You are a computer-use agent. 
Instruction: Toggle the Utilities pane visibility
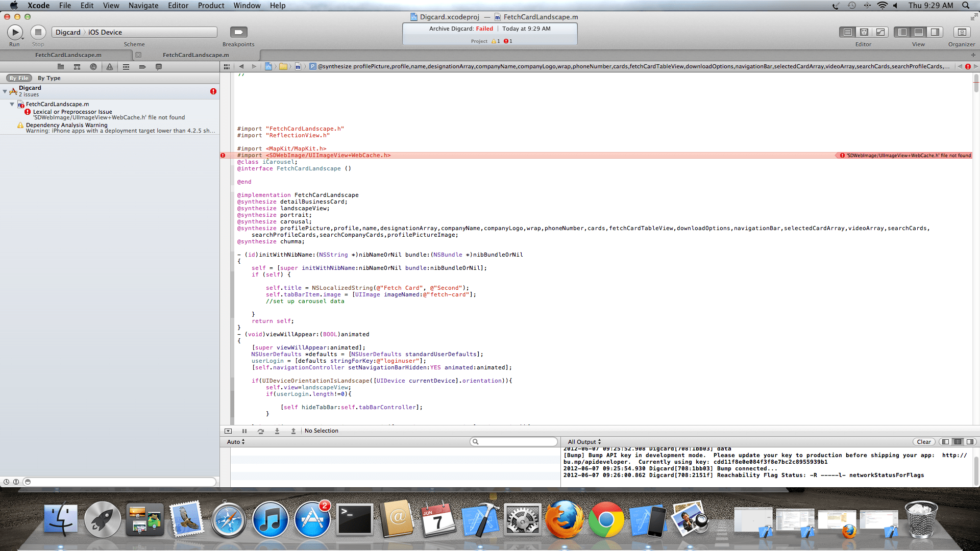point(935,32)
